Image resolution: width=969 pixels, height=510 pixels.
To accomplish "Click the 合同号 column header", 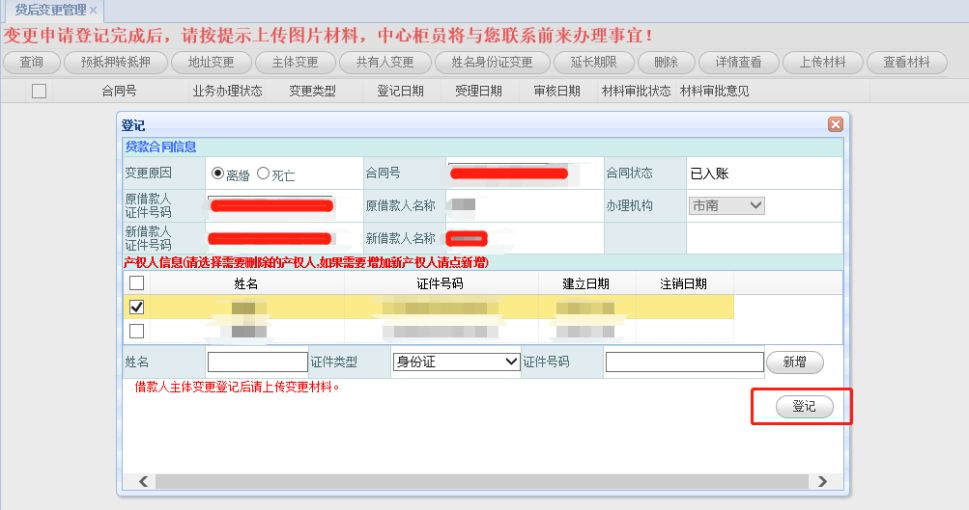I will (x=119, y=91).
